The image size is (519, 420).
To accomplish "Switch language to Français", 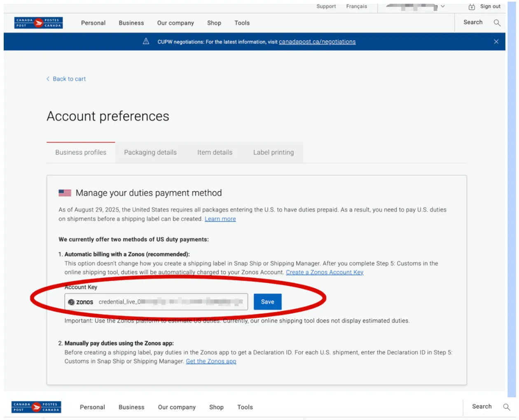I will (x=356, y=7).
